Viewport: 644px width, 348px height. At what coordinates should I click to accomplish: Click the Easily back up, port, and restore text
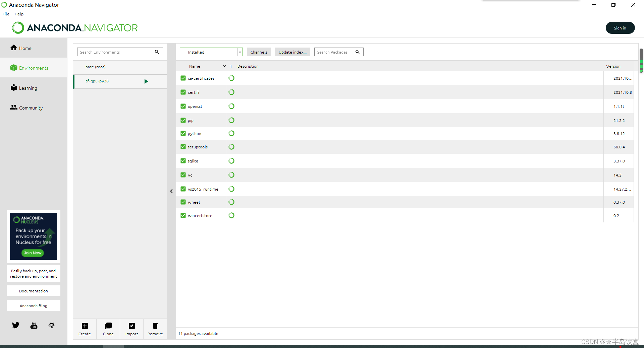point(34,274)
